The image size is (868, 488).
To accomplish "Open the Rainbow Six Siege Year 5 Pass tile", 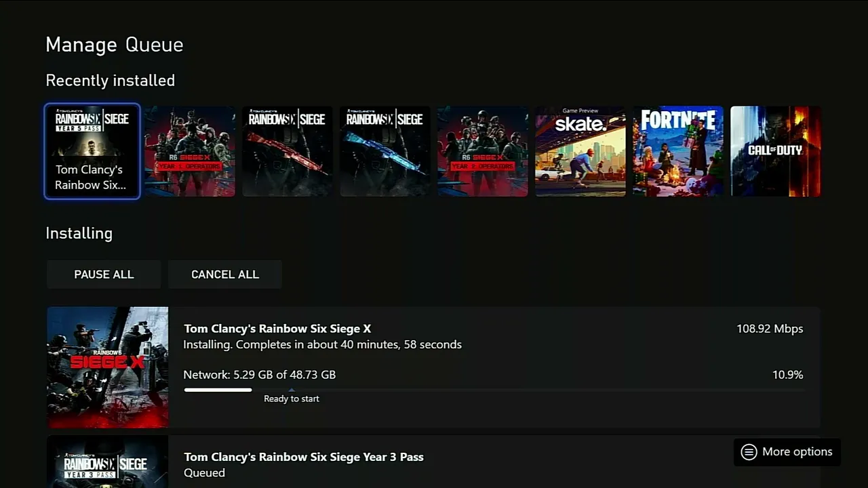I will [x=92, y=151].
